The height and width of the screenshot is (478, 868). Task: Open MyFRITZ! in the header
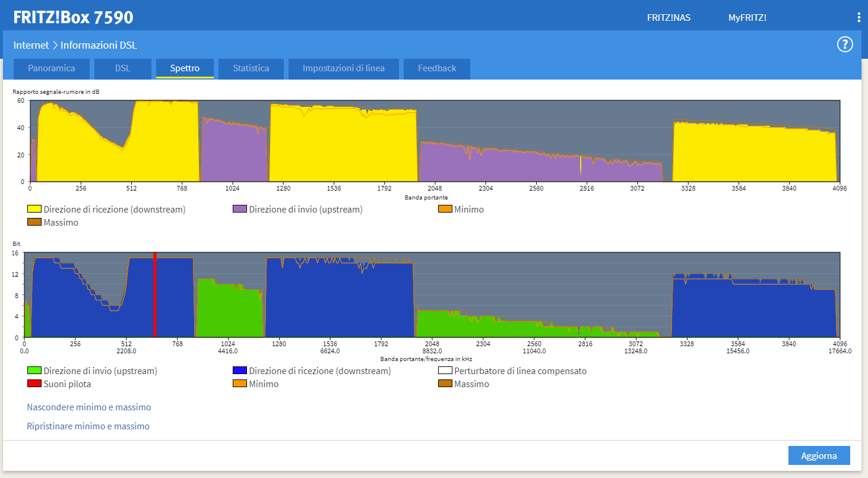click(747, 18)
